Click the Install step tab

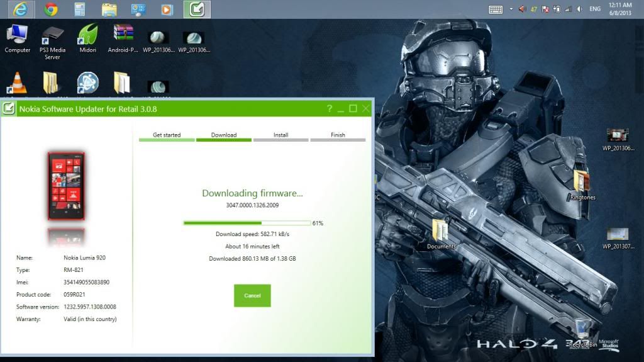coord(280,135)
